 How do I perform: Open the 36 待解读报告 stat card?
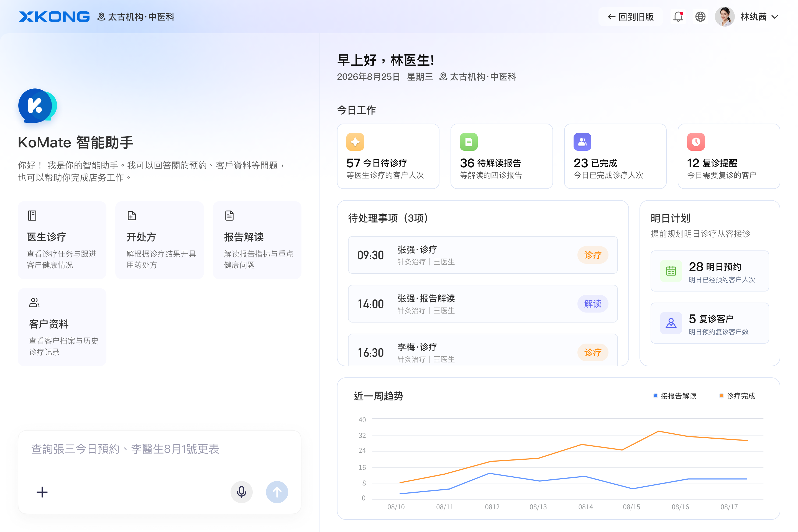502,156
